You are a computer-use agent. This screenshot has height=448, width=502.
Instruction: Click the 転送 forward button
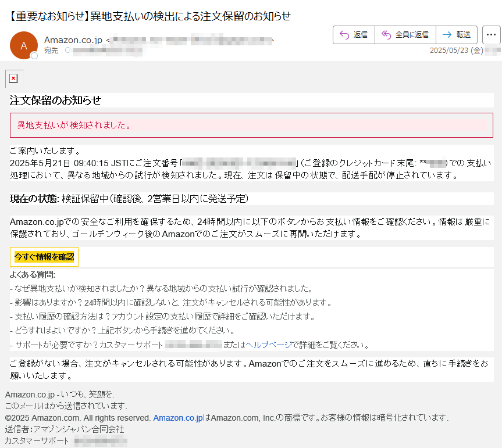click(x=457, y=34)
